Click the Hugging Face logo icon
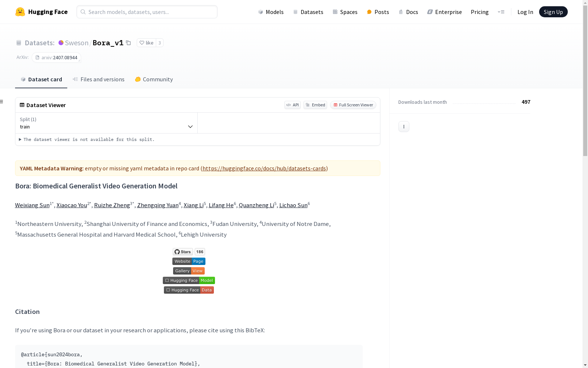 pyautogui.click(x=20, y=12)
